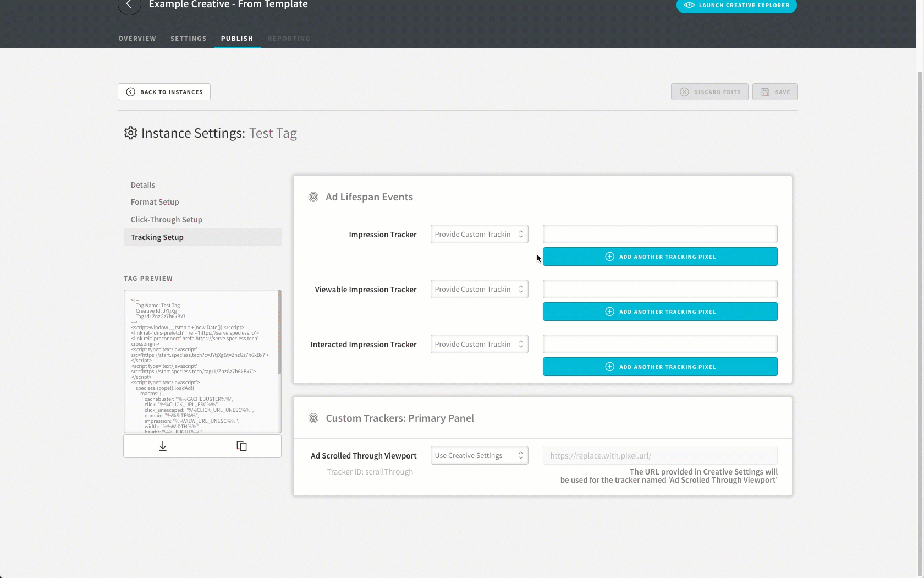Click the gear icon next to Instance Settings
The height and width of the screenshot is (578, 924).
[x=130, y=133]
